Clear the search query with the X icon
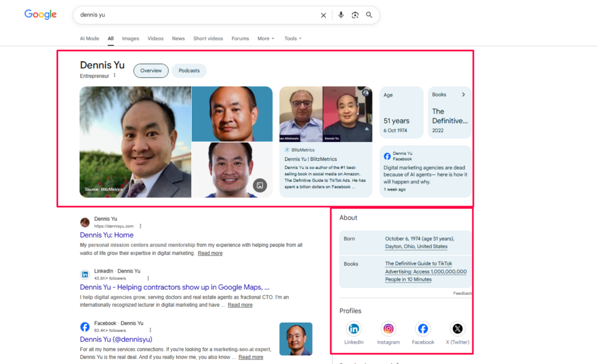The image size is (597, 364). tap(324, 15)
